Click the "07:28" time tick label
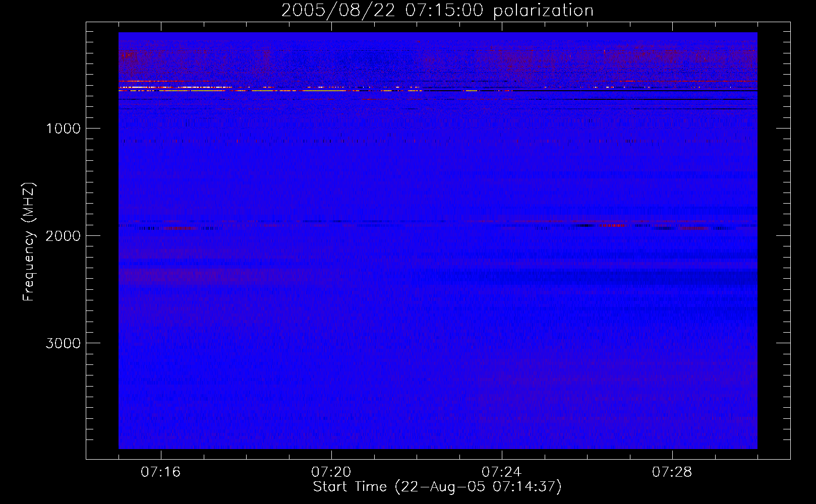 point(672,472)
